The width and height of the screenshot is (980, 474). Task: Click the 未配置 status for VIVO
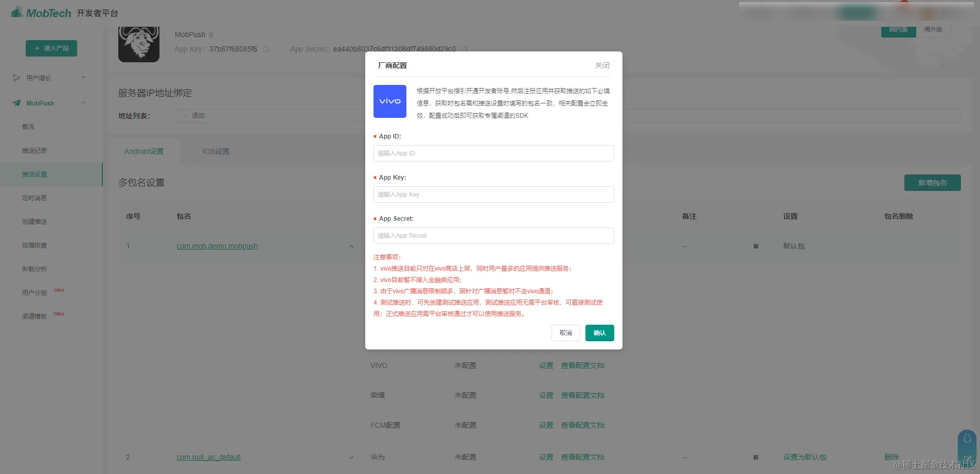point(466,365)
